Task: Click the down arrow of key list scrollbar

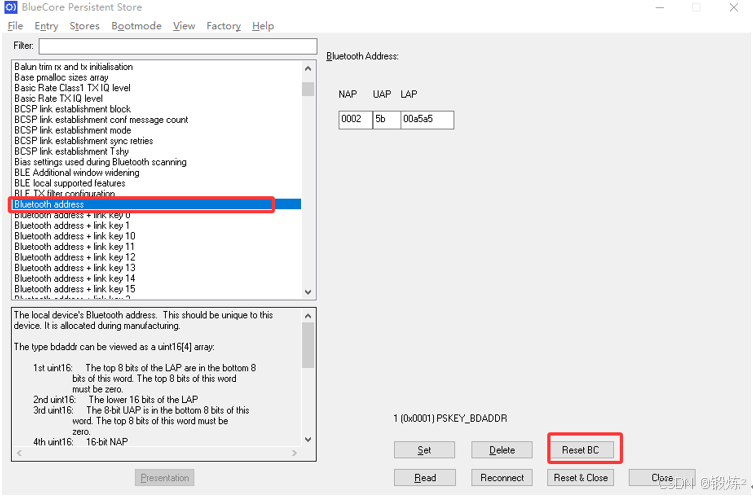Action: coord(308,291)
